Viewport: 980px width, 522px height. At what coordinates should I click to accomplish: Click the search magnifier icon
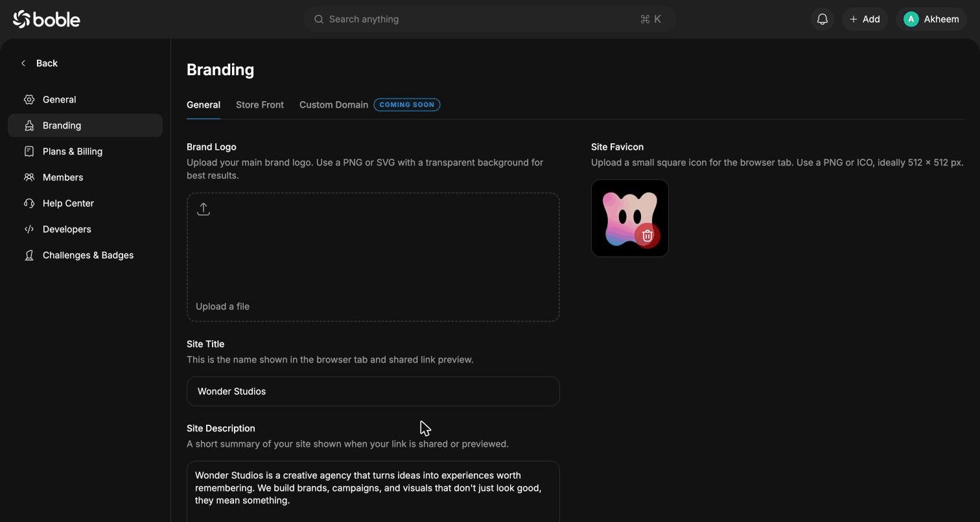[319, 19]
